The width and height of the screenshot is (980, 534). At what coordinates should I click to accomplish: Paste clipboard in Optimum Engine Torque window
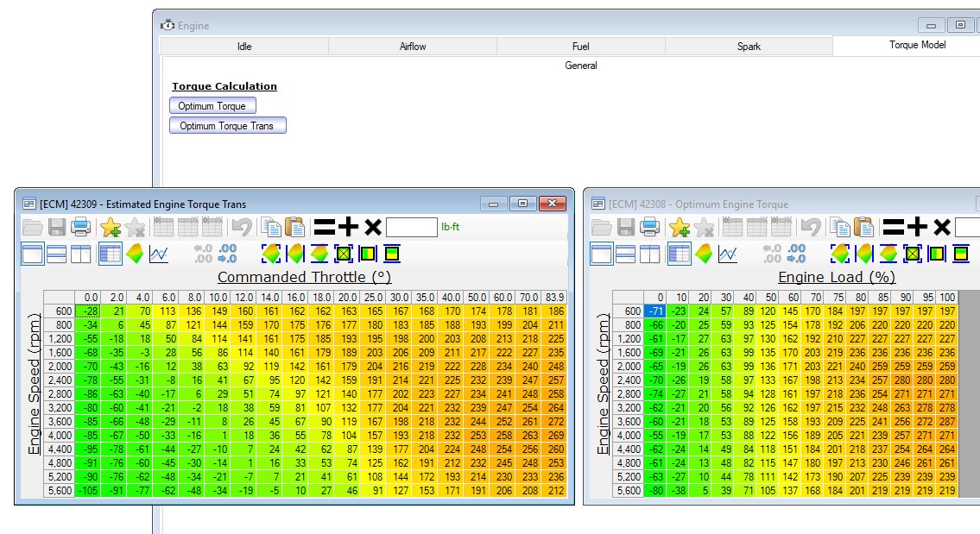pos(863,227)
